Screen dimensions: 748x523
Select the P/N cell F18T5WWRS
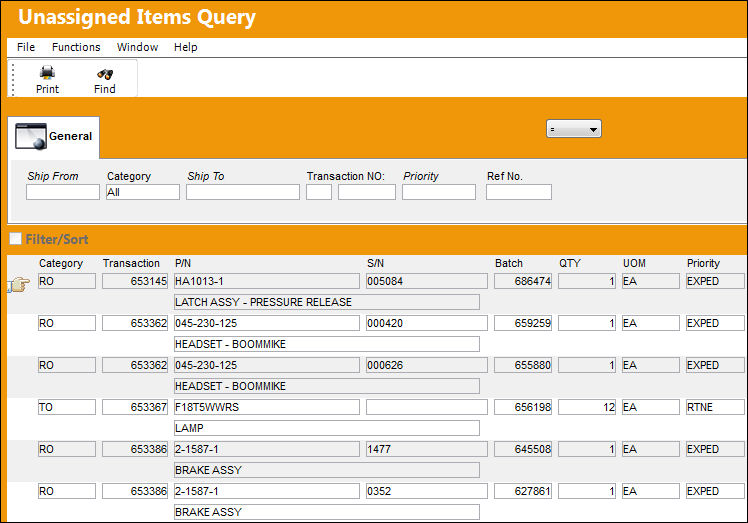coord(267,407)
